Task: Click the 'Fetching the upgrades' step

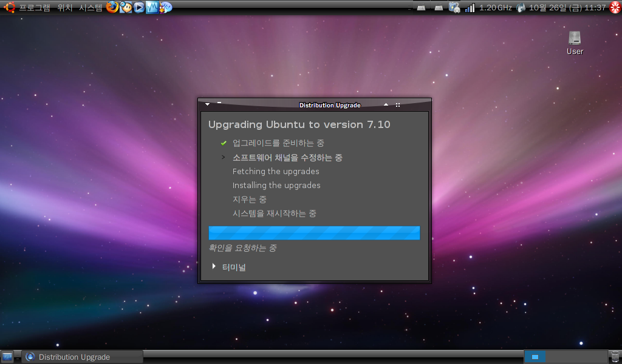Action: click(276, 172)
